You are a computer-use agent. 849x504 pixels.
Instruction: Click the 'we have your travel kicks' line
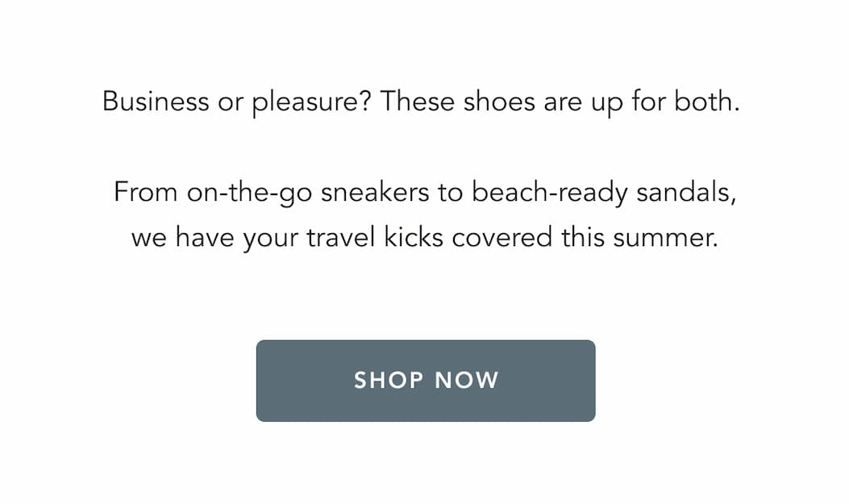pyautogui.click(x=425, y=238)
